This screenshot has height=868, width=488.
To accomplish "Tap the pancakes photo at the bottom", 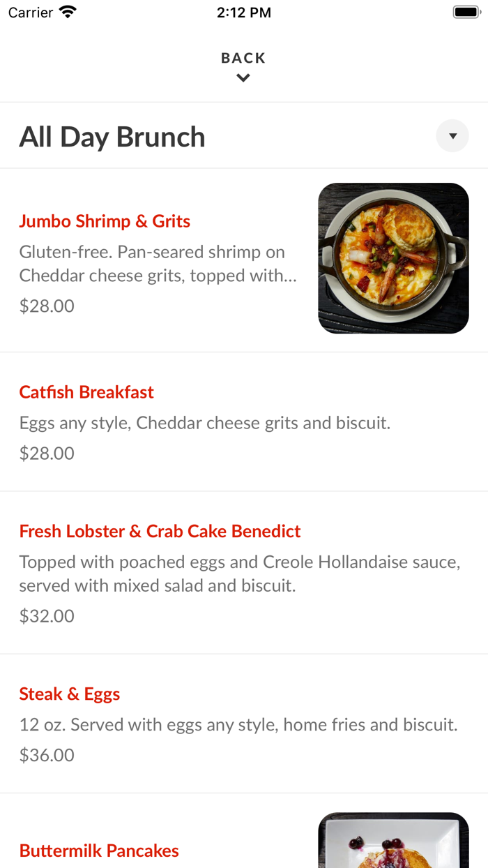I will pyautogui.click(x=393, y=841).
